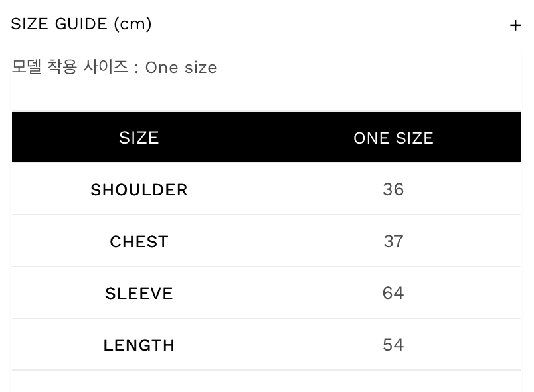Click blank cell below LENGTH label
Screen dimensions: 534x392
point(139,381)
